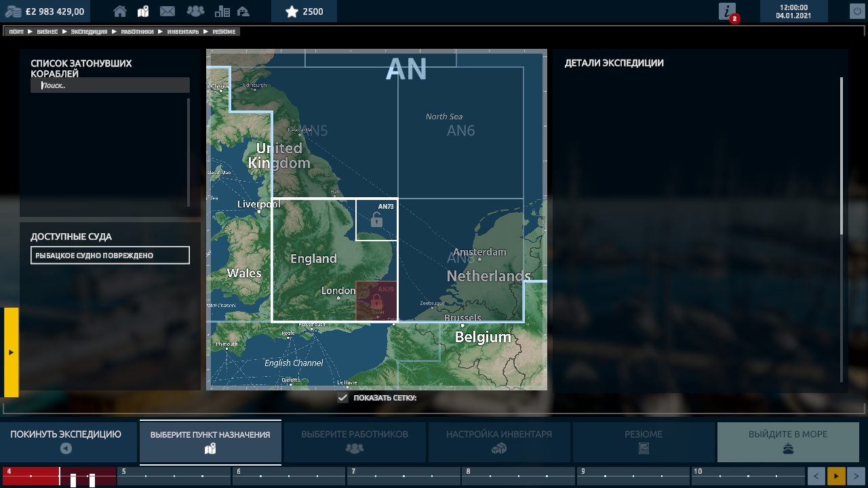868x488 pixels.
Task: Click the info icon with red badge
Action: coord(728,12)
